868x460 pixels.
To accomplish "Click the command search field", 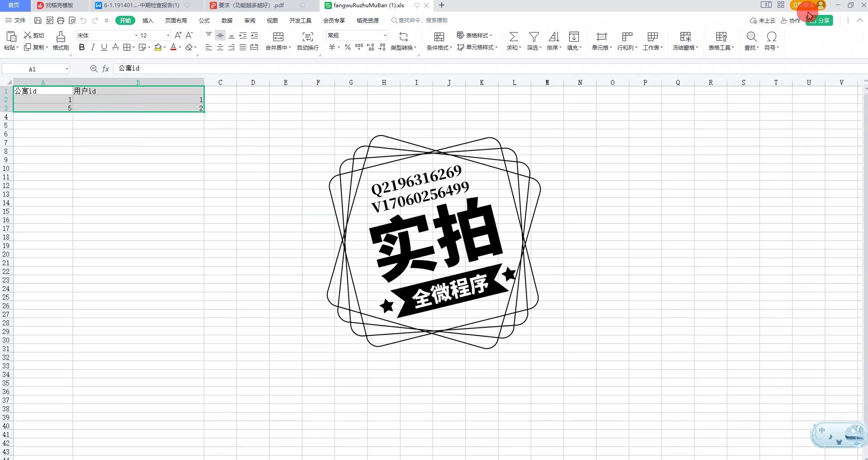I will [423, 20].
